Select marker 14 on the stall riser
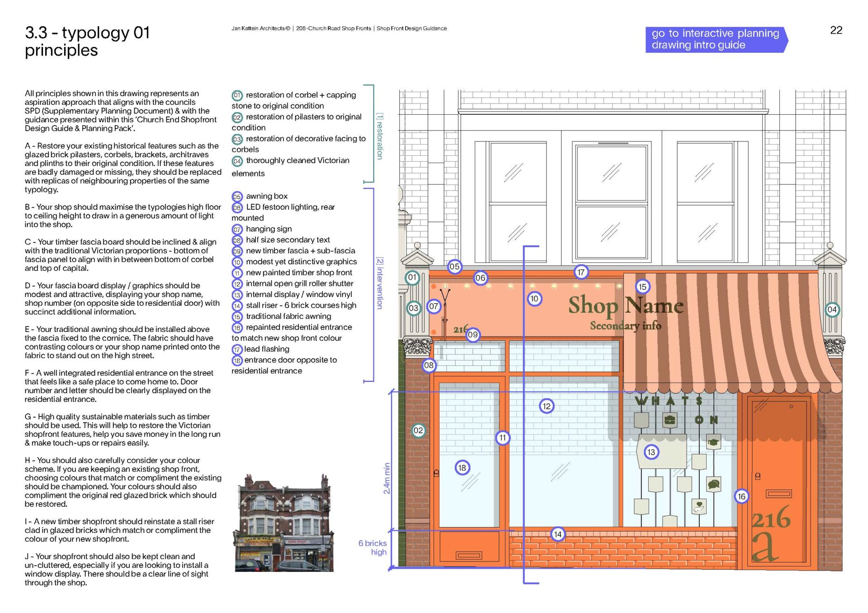The height and width of the screenshot is (613, 868). [x=558, y=534]
